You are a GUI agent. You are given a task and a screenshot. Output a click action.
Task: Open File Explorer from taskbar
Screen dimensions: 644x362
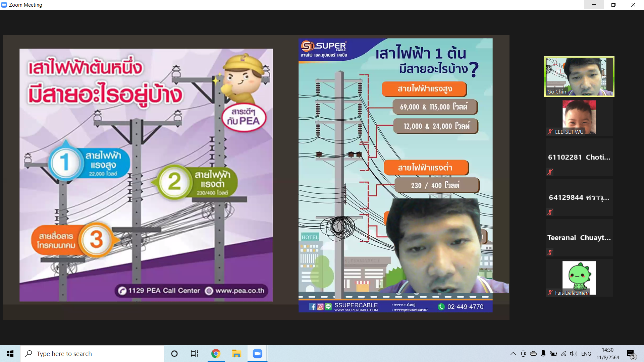236,354
